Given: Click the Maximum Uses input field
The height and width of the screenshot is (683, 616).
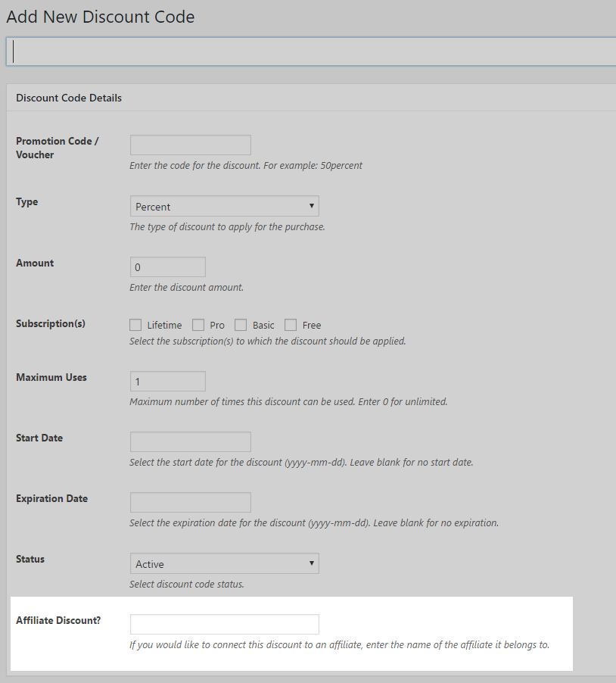Looking at the screenshot, I should click(x=167, y=381).
